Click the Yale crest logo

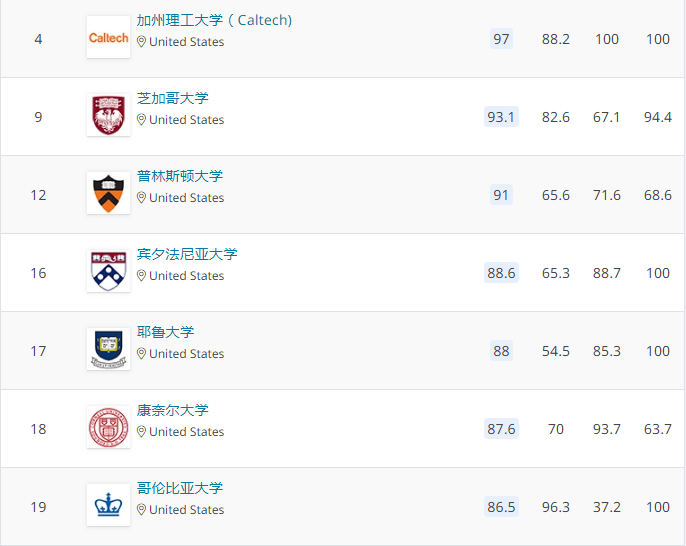[108, 349]
